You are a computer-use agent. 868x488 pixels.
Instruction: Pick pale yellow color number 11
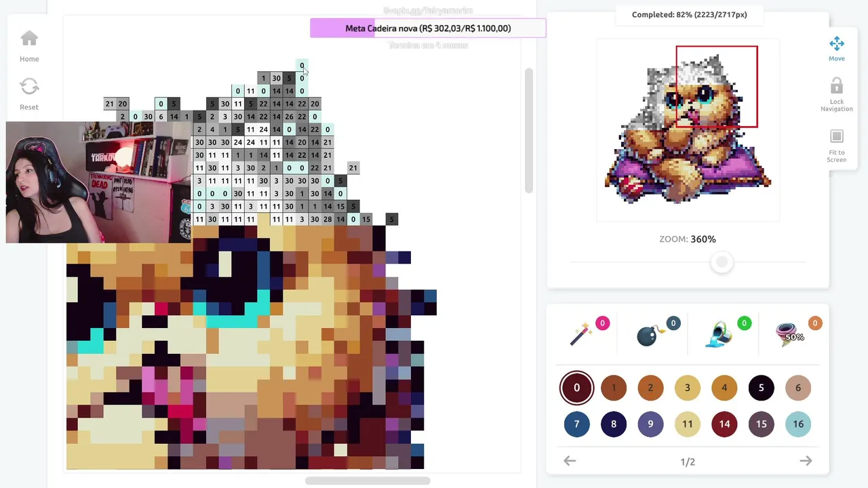click(687, 424)
